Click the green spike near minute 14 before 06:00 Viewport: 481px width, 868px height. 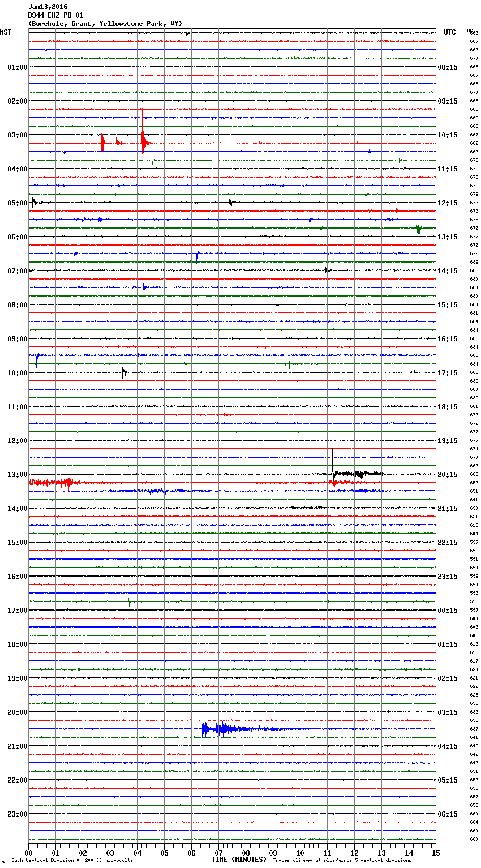click(418, 229)
